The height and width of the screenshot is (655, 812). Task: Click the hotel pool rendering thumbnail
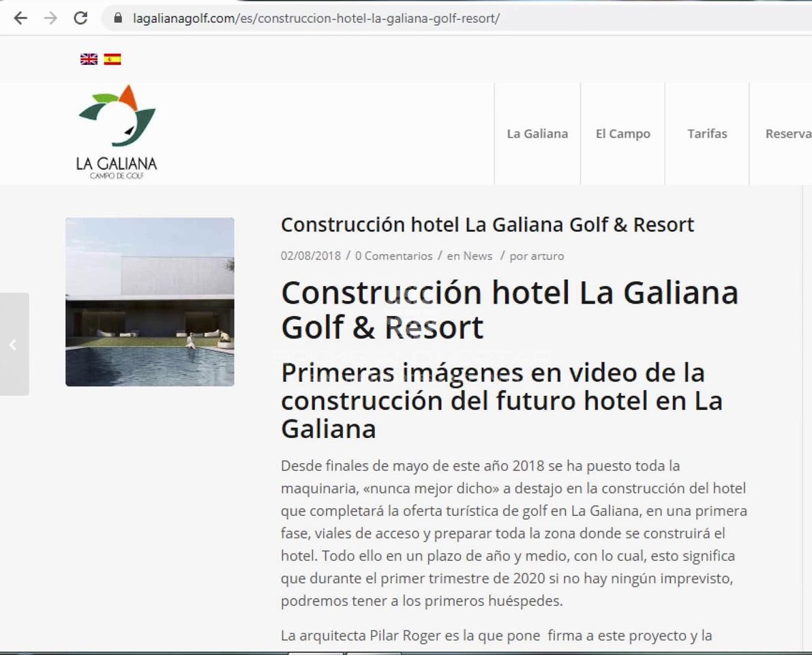pos(149,302)
